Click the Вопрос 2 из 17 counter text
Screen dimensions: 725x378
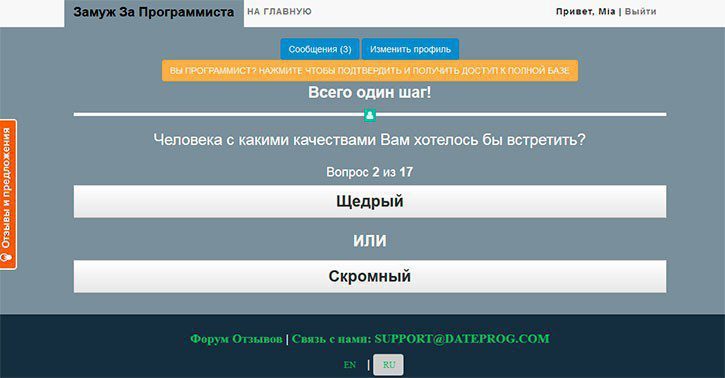tap(369, 172)
